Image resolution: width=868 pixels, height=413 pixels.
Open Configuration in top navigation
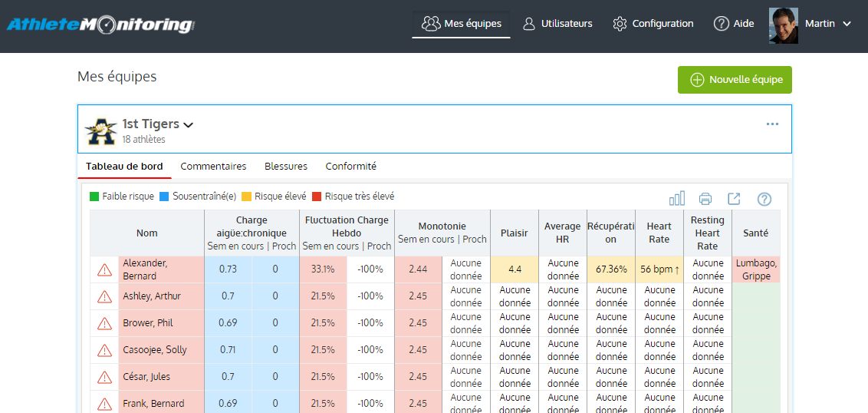coord(653,24)
